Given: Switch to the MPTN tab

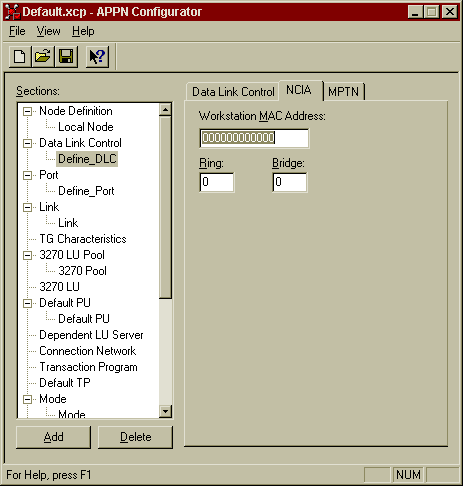Looking at the screenshot, I should 344,92.
